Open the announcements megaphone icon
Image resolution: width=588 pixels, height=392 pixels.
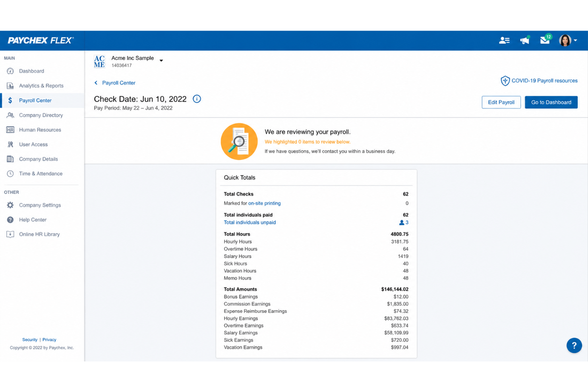pyautogui.click(x=525, y=40)
